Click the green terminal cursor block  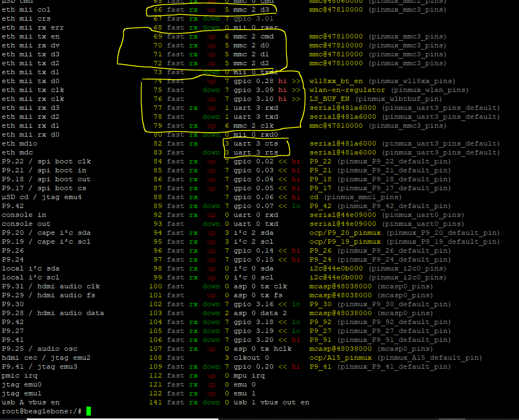[89, 411]
